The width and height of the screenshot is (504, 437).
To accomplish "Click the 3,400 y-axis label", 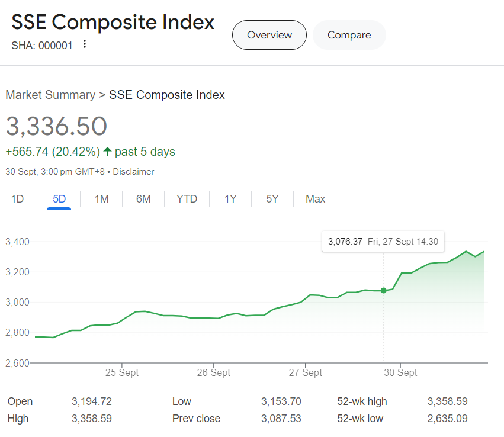I will 17,242.
